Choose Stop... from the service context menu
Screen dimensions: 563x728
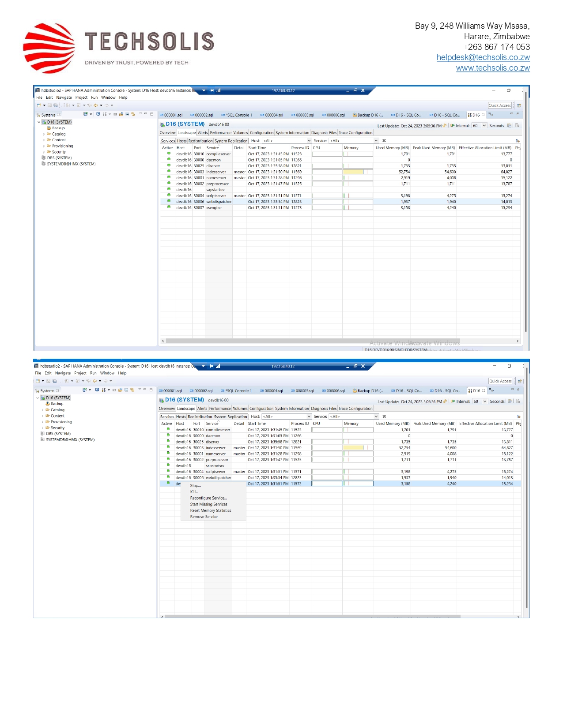point(195,486)
